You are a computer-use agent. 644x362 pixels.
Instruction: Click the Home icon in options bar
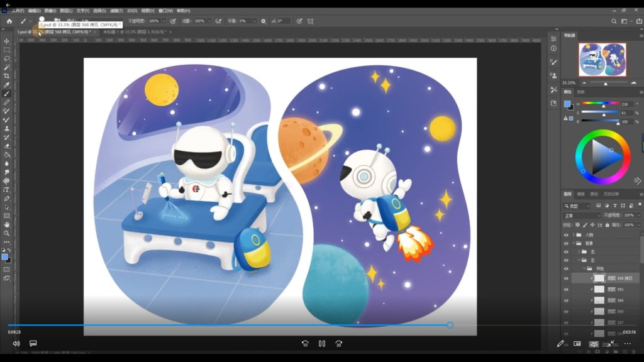pyautogui.click(x=10, y=21)
